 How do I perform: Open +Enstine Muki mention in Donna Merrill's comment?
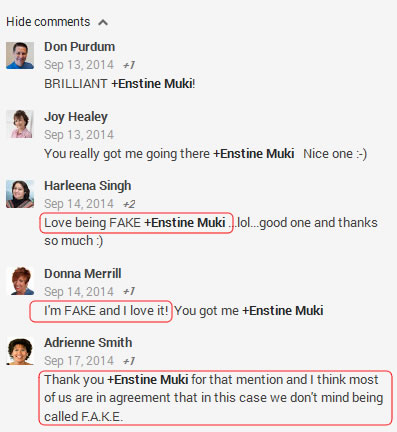click(x=283, y=311)
